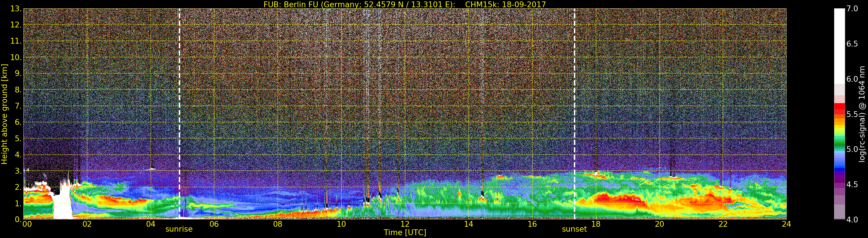
Task: Click the colorbar '5.0' tick label
Action: pyautogui.click(x=852, y=149)
